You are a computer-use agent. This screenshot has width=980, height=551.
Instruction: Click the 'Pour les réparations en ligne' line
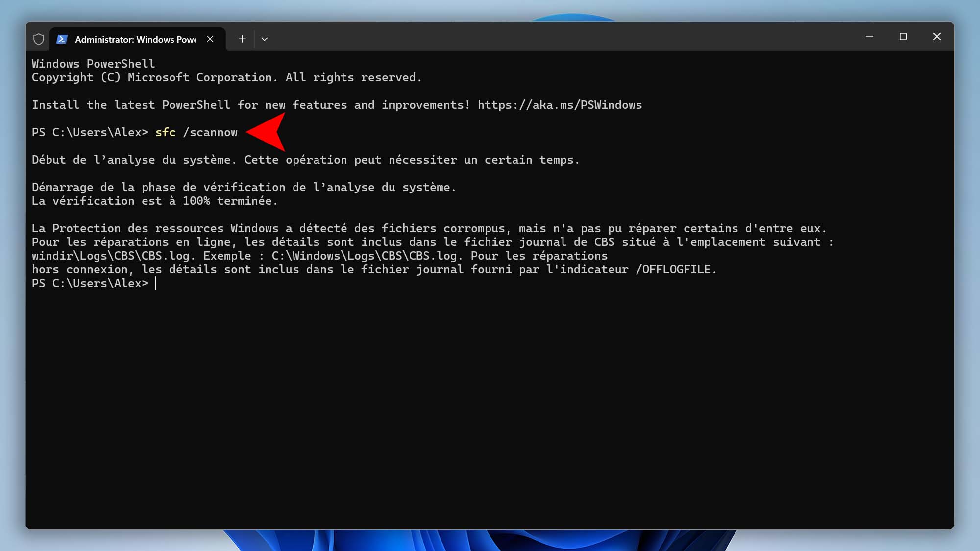(432, 242)
